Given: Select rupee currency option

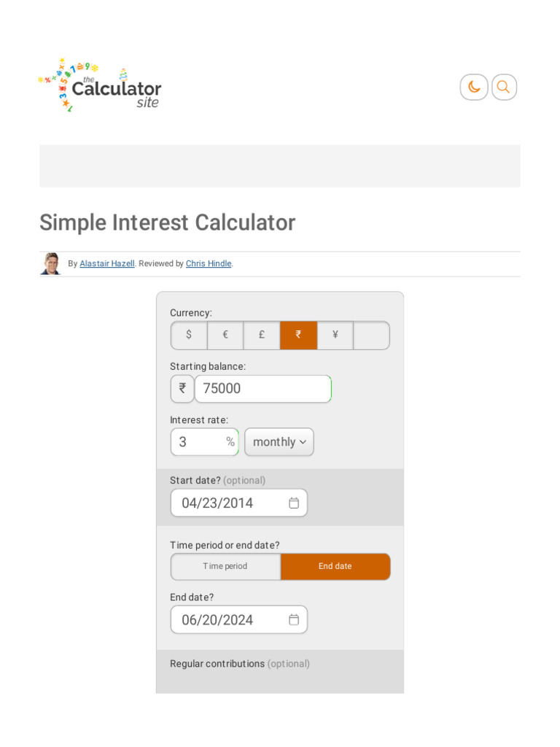Looking at the screenshot, I should tap(298, 335).
